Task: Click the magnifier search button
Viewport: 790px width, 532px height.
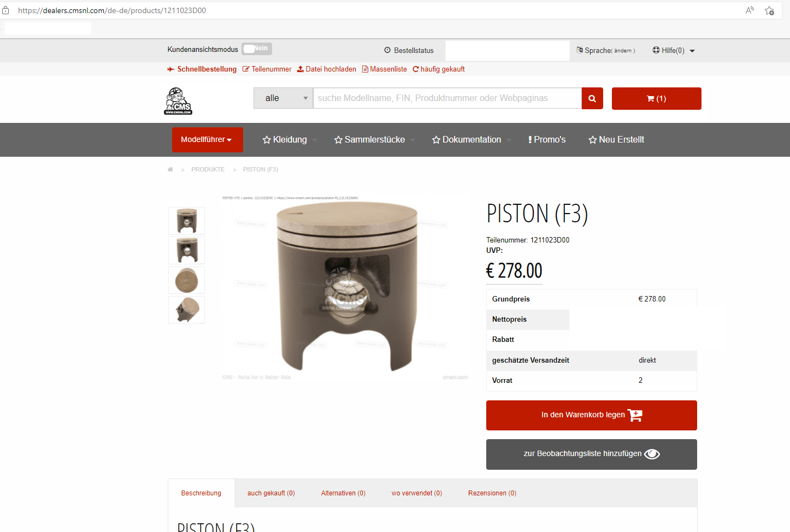Action: tap(592, 98)
